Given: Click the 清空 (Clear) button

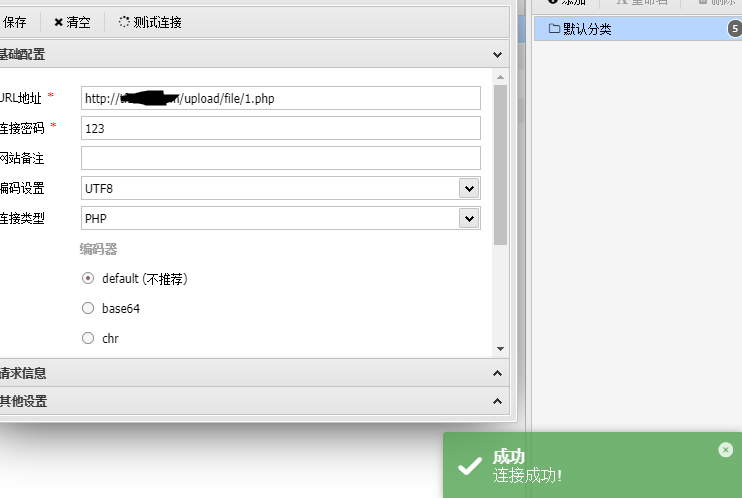Looking at the screenshot, I should [x=72, y=22].
